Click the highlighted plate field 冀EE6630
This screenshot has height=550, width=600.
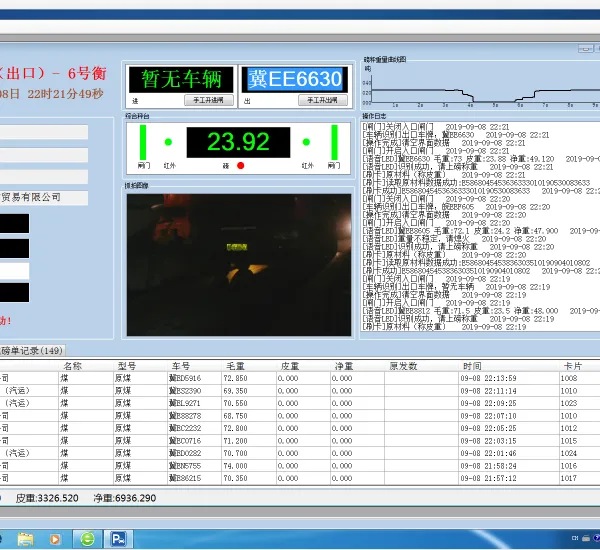(295, 79)
